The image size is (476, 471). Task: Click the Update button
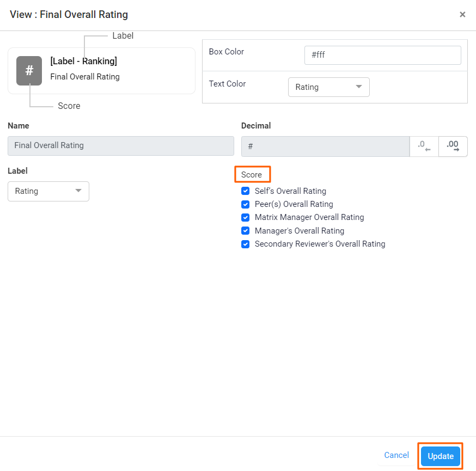(440, 456)
